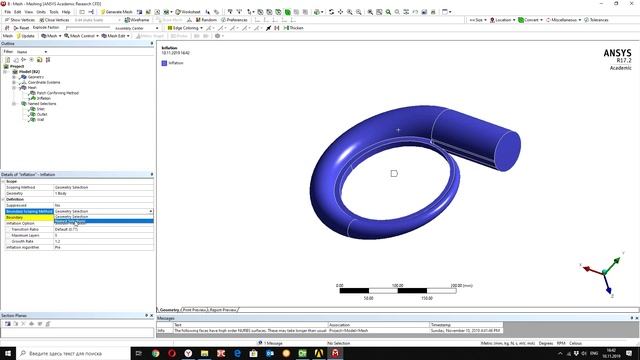This screenshot has height=360, width=640.
Task: Open the Miscellaneous selection dropdown
Action: click(x=563, y=20)
